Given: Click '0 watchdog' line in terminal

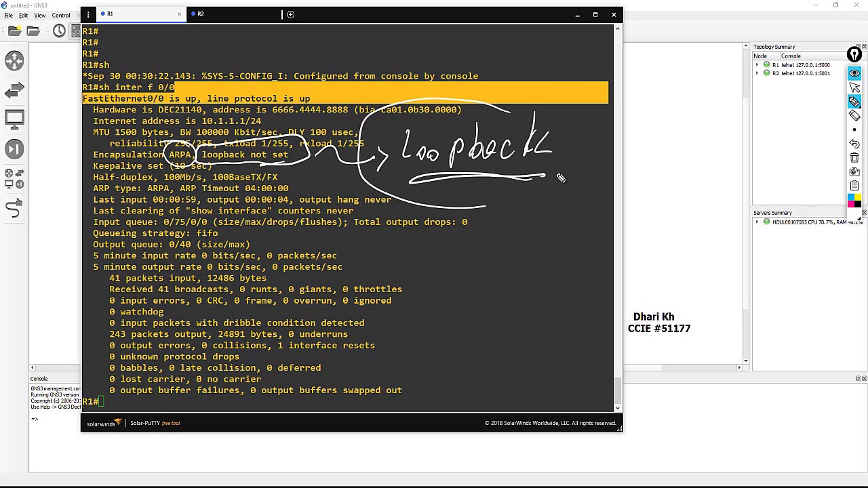Looking at the screenshot, I should pos(136,312).
